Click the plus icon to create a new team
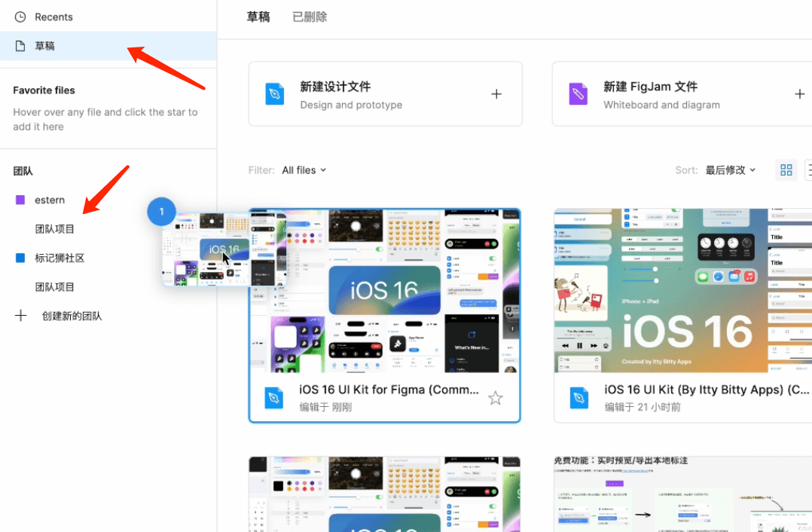 [20, 315]
